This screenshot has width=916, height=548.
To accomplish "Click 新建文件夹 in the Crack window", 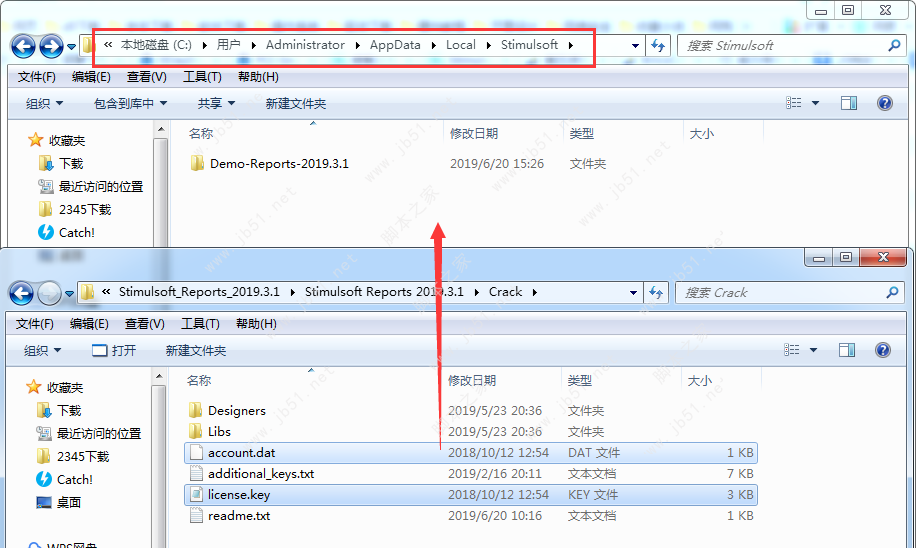I will [x=196, y=351].
